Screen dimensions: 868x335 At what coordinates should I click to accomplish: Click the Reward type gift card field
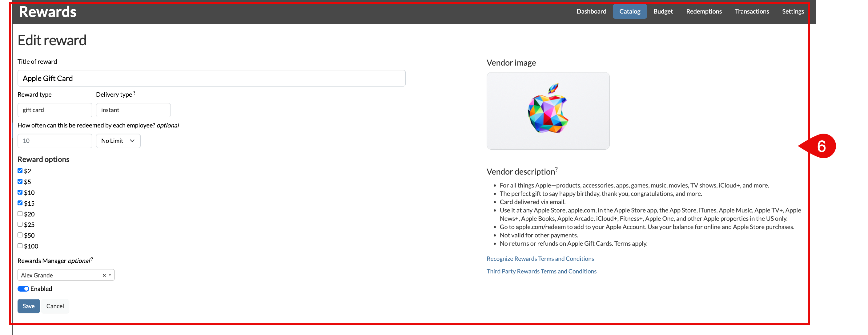[54, 110]
